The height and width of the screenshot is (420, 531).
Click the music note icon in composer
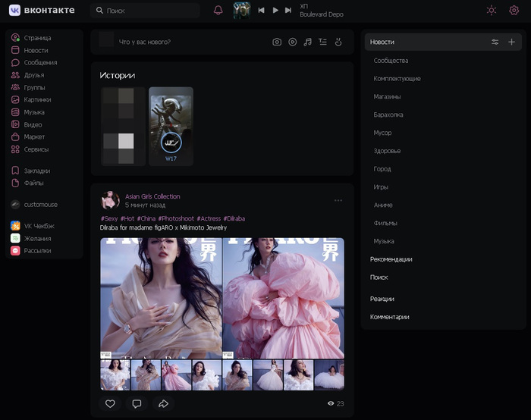(x=307, y=42)
